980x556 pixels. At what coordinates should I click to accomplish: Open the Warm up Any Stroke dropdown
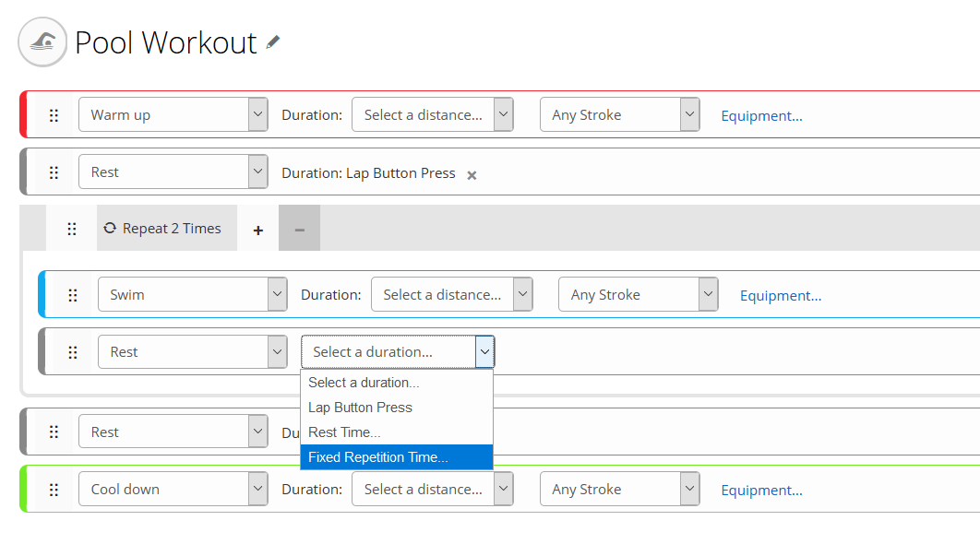[619, 115]
